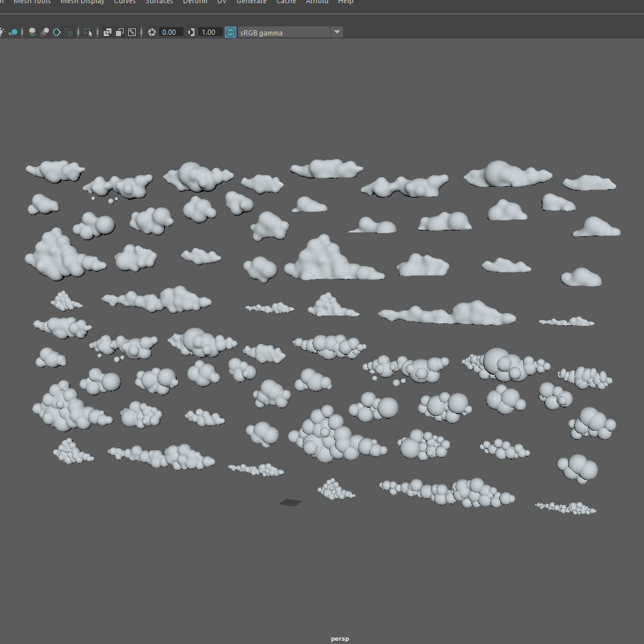Open the Generate menu

251,2
